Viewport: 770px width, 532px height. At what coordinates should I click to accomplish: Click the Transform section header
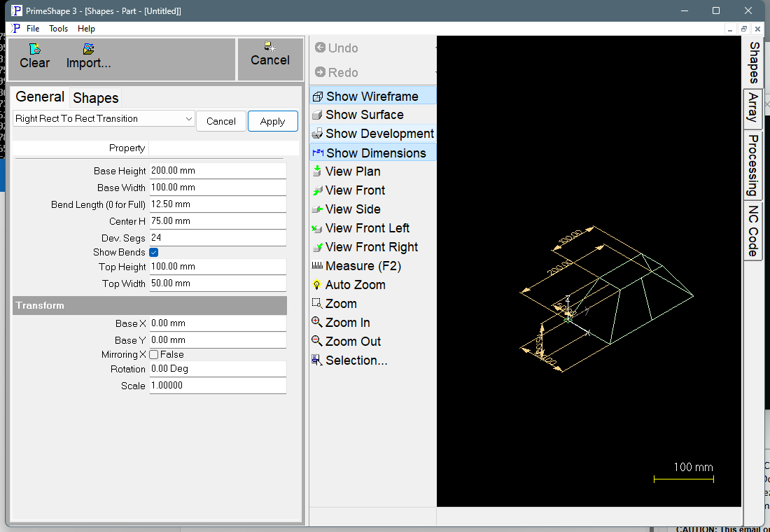150,305
